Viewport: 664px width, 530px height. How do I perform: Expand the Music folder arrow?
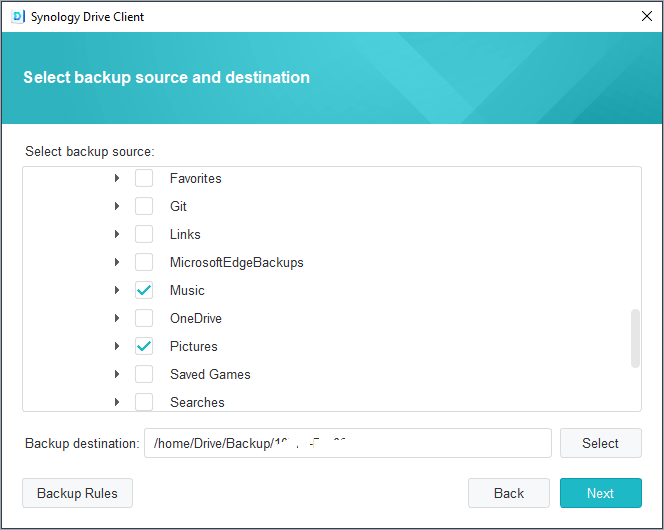point(117,290)
